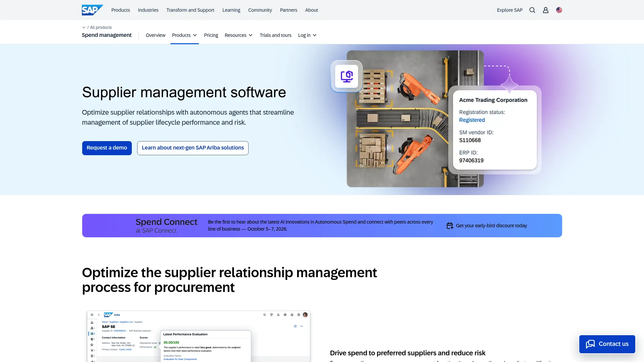644x362 pixels.
Task: Click Evaluation for Solar Components link in screenshot
Action: tap(180, 359)
